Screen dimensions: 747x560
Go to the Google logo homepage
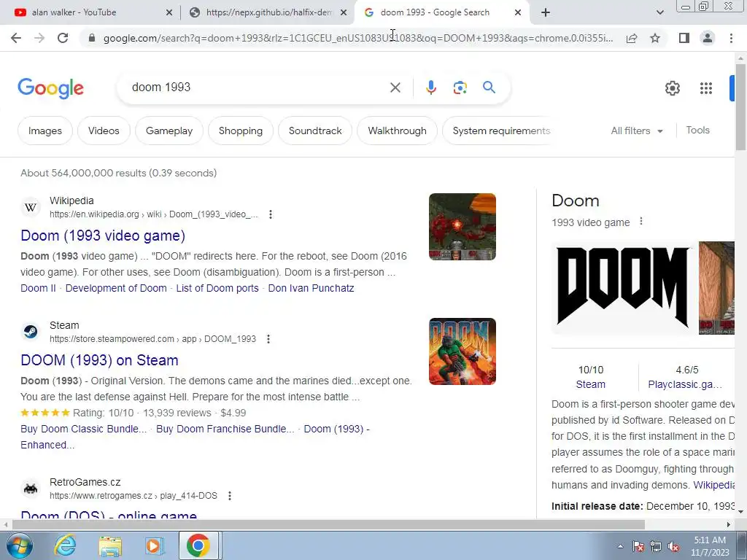pos(50,88)
